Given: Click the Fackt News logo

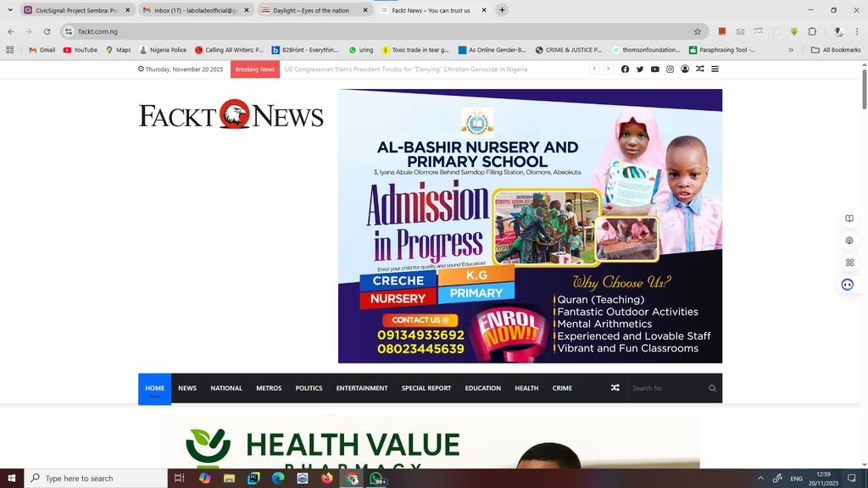Looking at the screenshot, I should (x=231, y=114).
